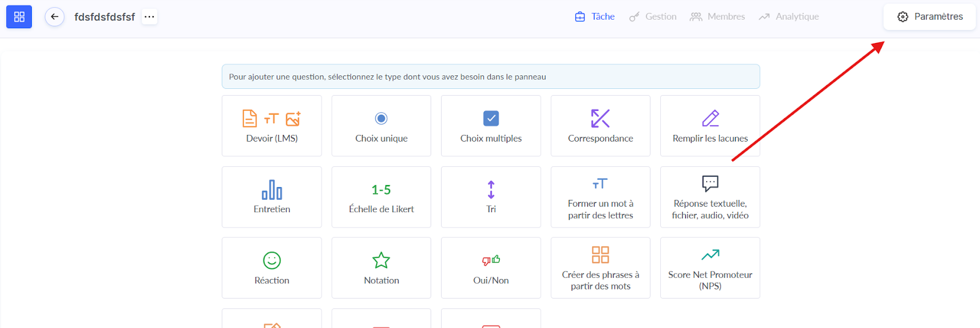Add Réponse textuelle, fichier, audio, vidéo
Viewport: 980px width, 328px height.
coord(710,197)
